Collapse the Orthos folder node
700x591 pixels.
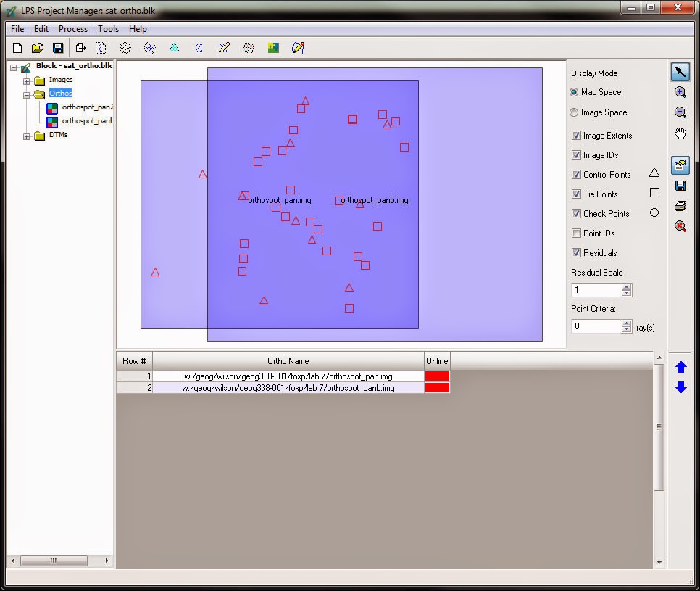tap(26, 95)
